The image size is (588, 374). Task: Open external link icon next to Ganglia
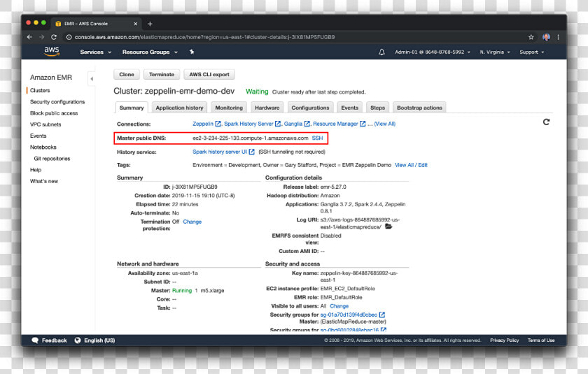point(307,124)
